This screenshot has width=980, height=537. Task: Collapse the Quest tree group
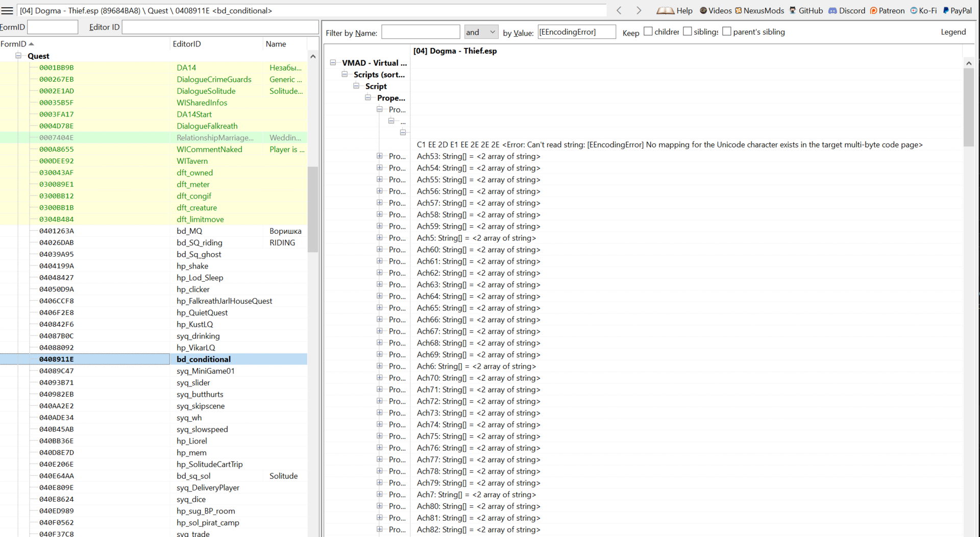coord(18,56)
